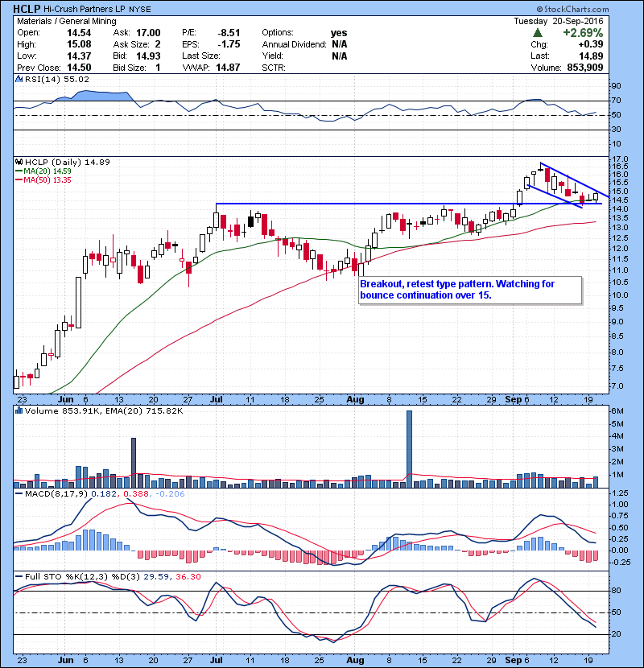This screenshot has width=644, height=668.
Task: Click the Volume 853.91K EMA(20) panel title
Action: point(104,410)
